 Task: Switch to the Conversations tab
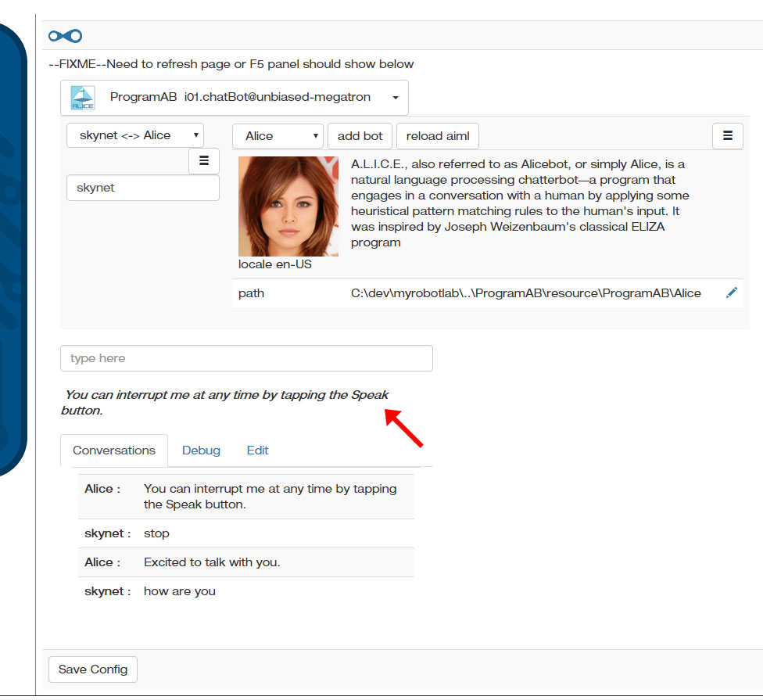[114, 451]
